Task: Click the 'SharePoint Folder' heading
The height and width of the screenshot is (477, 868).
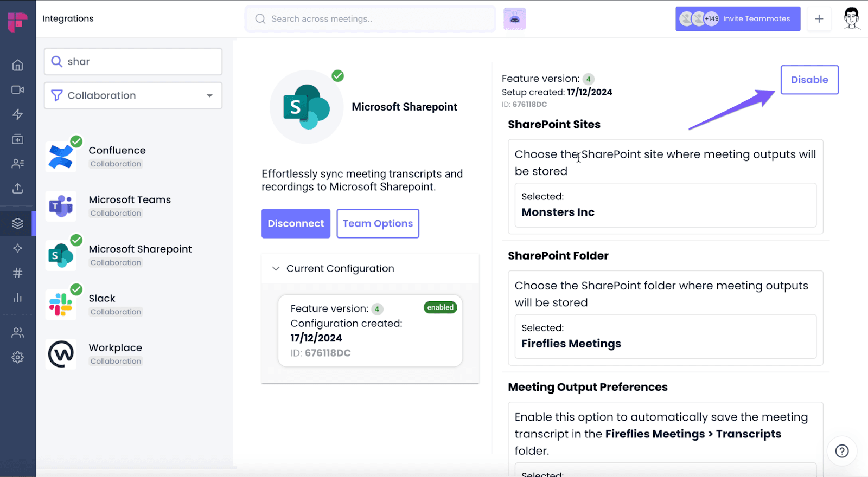Action: [558, 255]
